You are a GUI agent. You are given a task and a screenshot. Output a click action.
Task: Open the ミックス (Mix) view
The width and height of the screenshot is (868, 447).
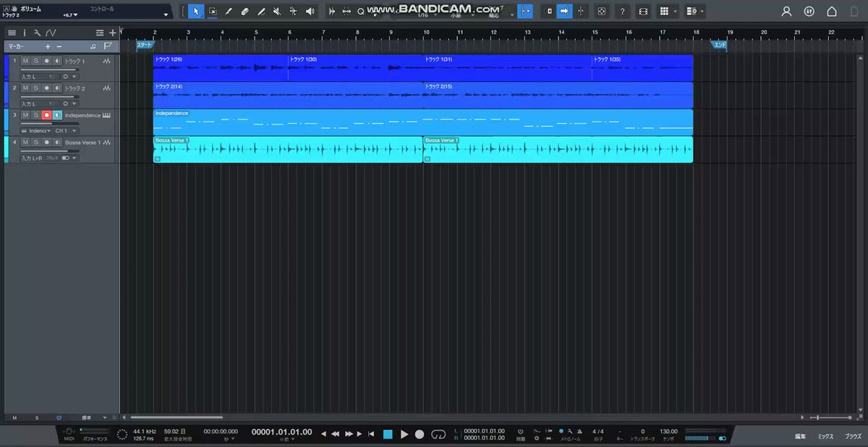pyautogui.click(x=825, y=436)
